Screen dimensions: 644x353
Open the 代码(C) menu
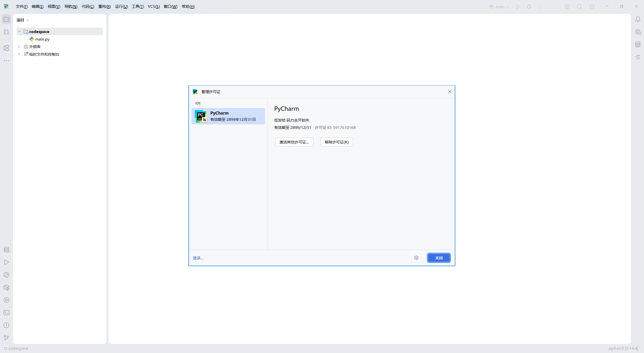[x=88, y=7]
